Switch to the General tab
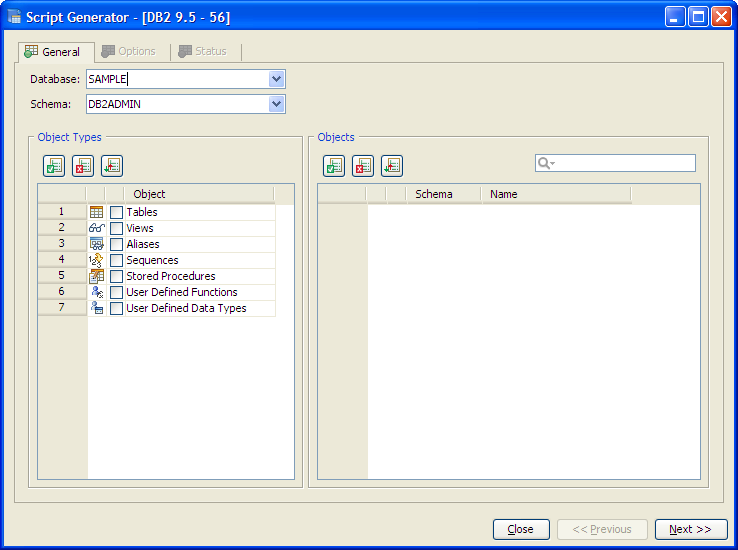This screenshot has height=550, width=738. click(56, 52)
